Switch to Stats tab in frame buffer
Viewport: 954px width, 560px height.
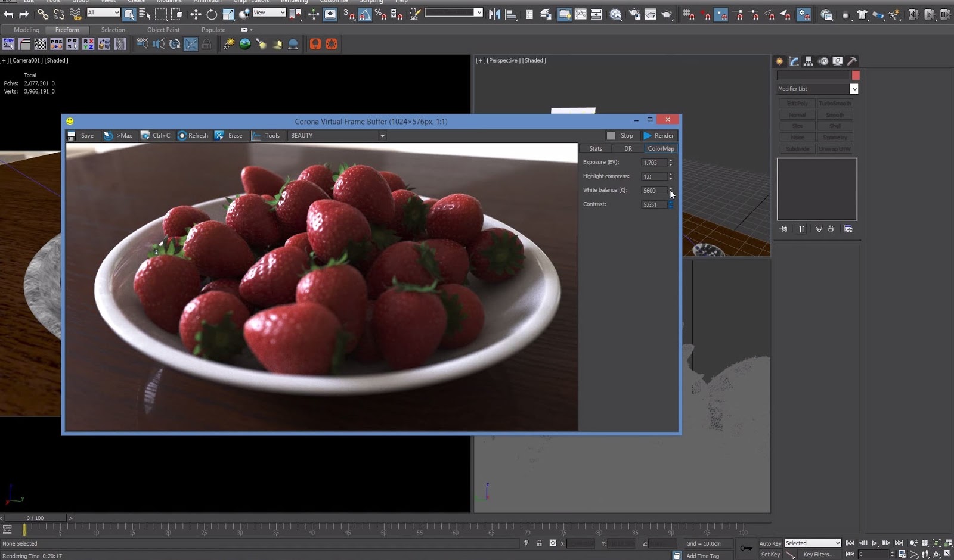(x=596, y=149)
